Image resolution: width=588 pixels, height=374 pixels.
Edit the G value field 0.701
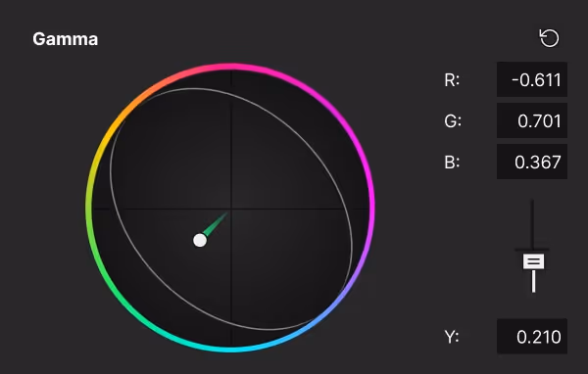pos(532,120)
